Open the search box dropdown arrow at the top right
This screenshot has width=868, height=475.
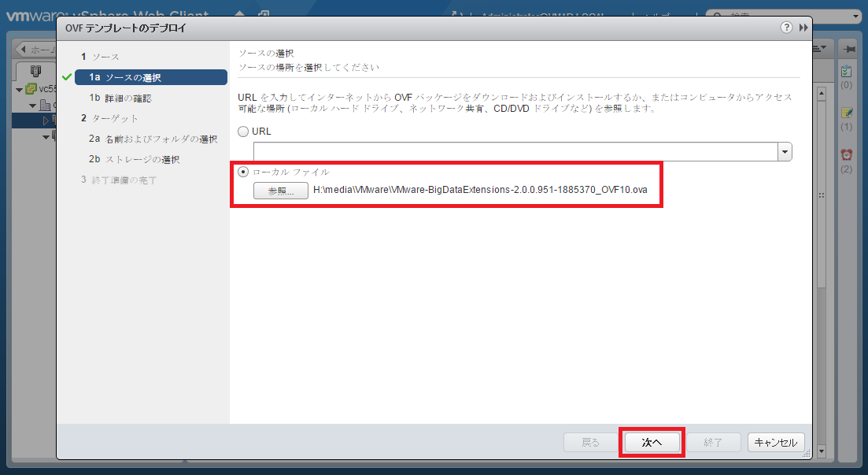(x=857, y=17)
